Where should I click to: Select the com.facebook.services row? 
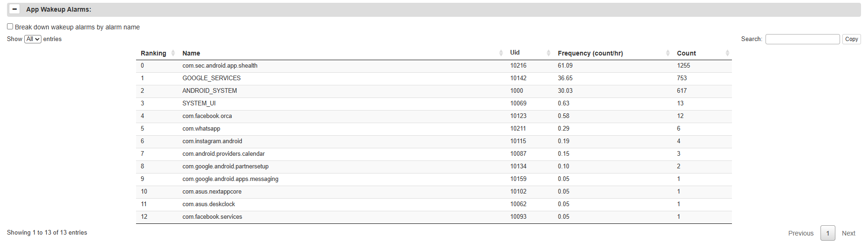(x=212, y=217)
